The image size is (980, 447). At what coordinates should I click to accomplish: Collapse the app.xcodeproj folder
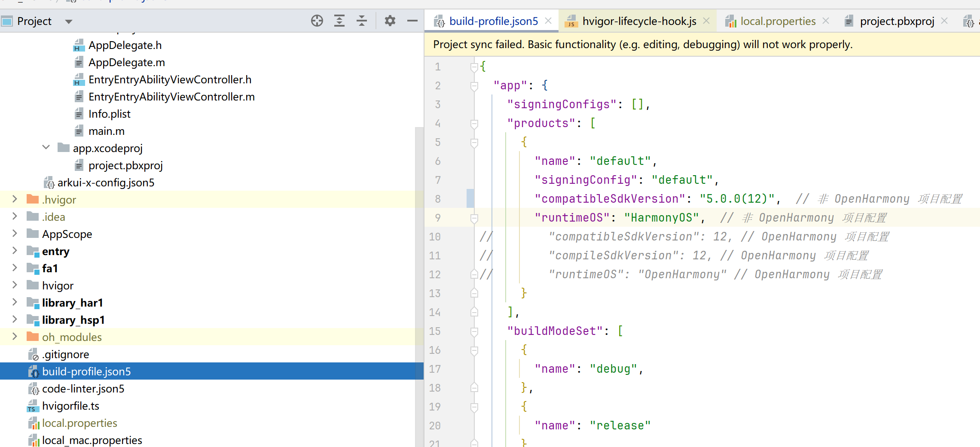click(x=46, y=147)
